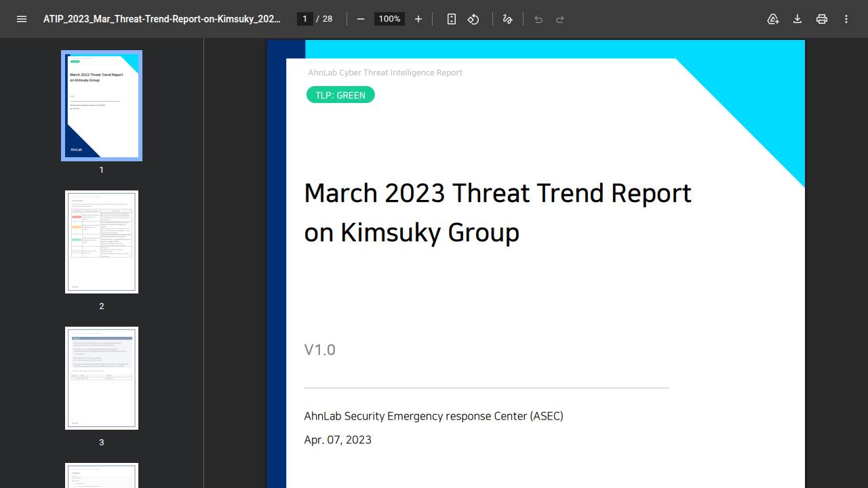Click the '/ 28' total pages label
This screenshot has height=488, width=868.
pyautogui.click(x=324, y=19)
